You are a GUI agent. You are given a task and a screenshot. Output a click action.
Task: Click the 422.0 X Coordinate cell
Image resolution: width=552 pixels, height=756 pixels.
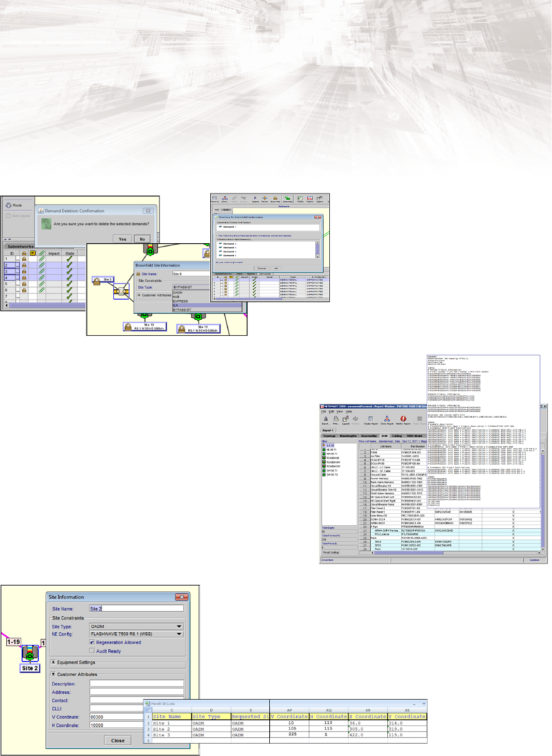click(x=368, y=735)
